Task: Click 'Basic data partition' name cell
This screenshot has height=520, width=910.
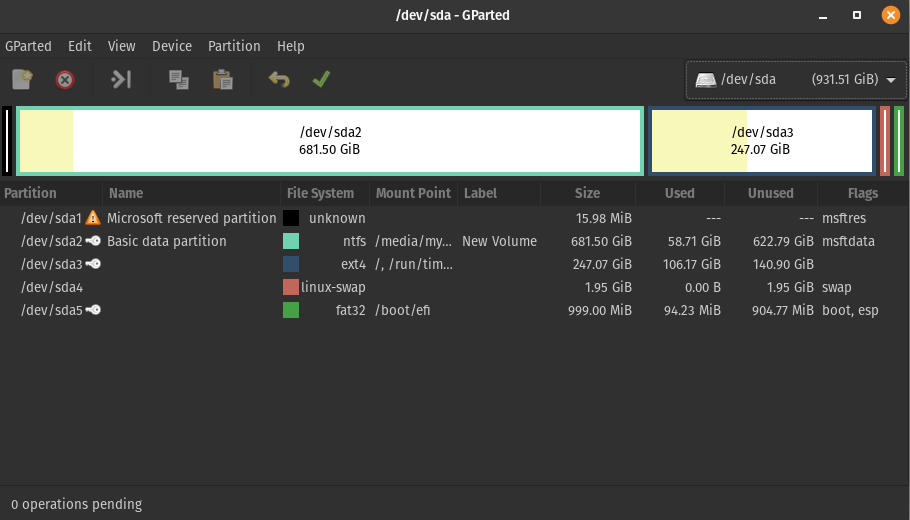Action: point(167,241)
